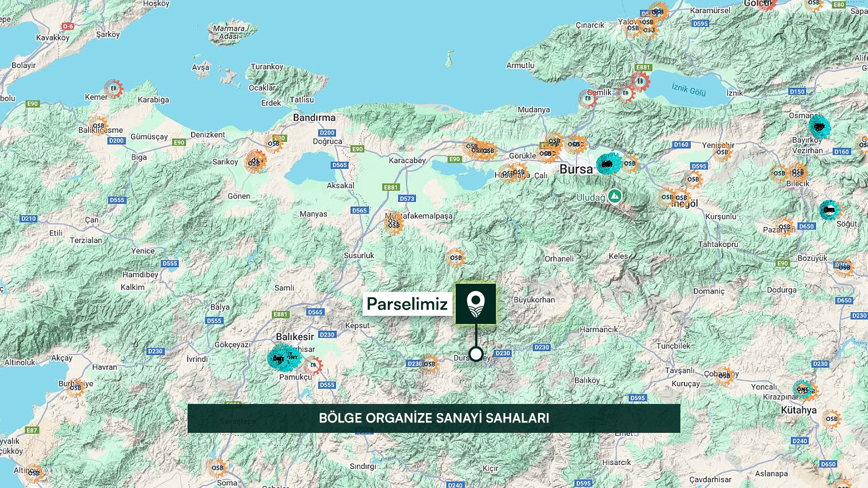Select the Uludağ green mountain marker
This screenshot has height=488, width=868.
pyautogui.click(x=614, y=197)
